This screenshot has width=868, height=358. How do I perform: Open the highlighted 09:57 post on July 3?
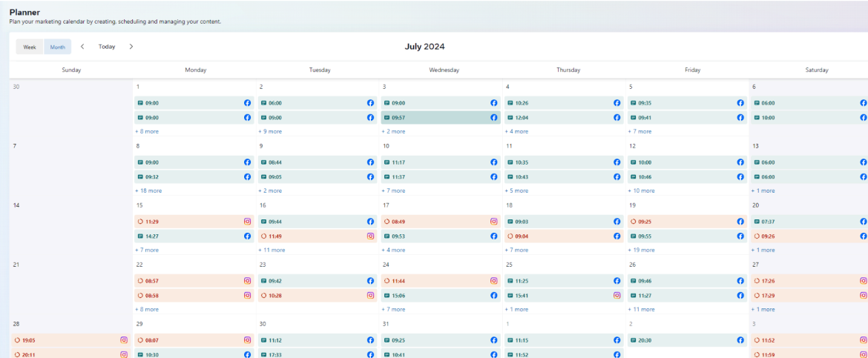438,118
